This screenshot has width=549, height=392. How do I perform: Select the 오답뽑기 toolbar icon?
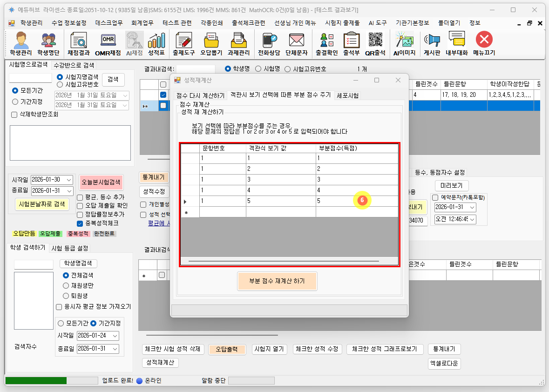pos(211,44)
